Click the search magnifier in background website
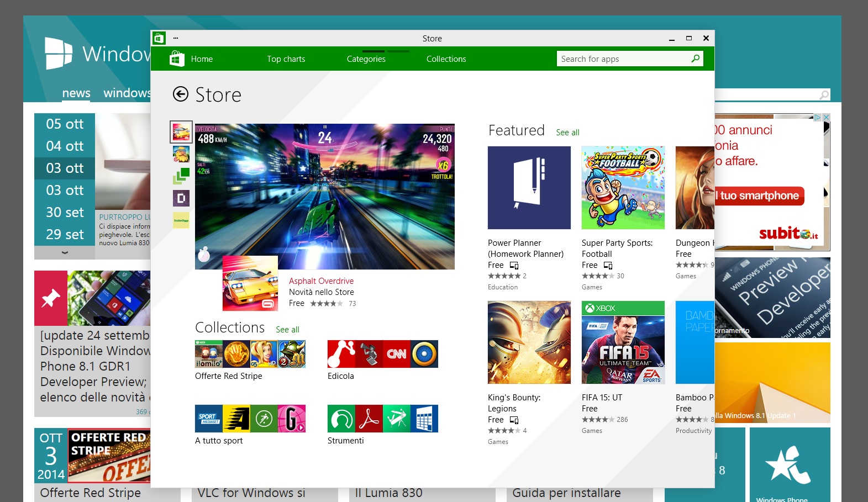 [824, 95]
